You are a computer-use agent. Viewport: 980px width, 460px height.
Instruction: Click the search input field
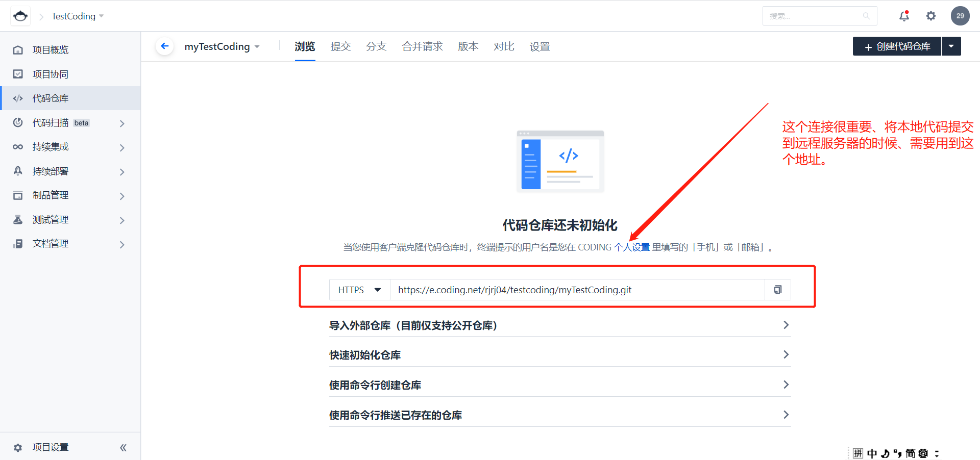pos(819,16)
